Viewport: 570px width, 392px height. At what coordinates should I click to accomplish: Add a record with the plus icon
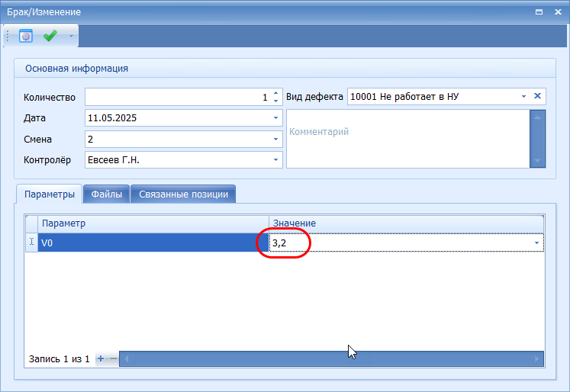[101, 359]
